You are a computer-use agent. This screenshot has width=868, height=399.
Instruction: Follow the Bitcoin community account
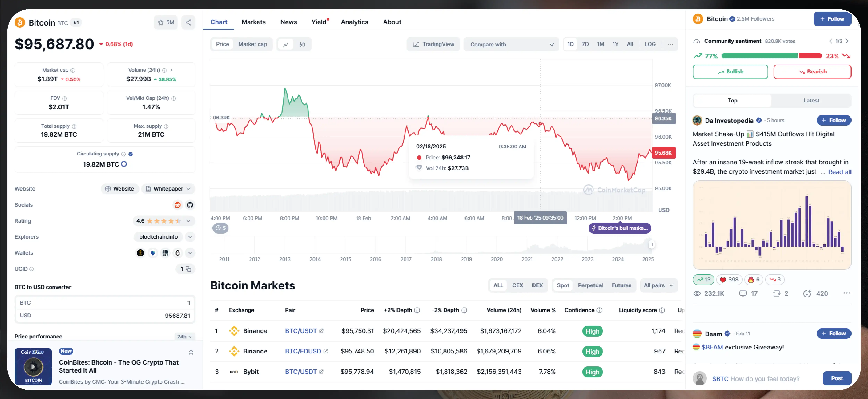tap(832, 19)
